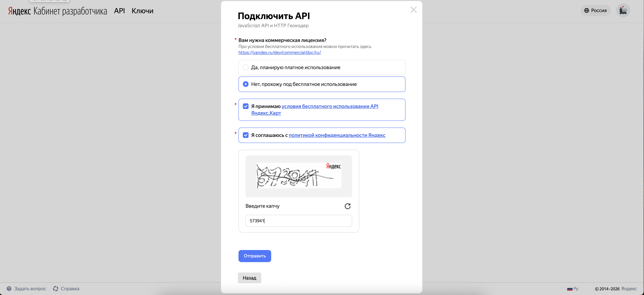Open the API menu item
Screen dimensions: 644x295
119,11
